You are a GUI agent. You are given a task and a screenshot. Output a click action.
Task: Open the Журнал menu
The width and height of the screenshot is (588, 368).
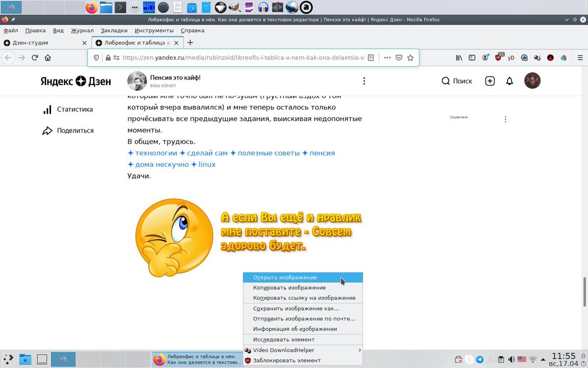(82, 30)
